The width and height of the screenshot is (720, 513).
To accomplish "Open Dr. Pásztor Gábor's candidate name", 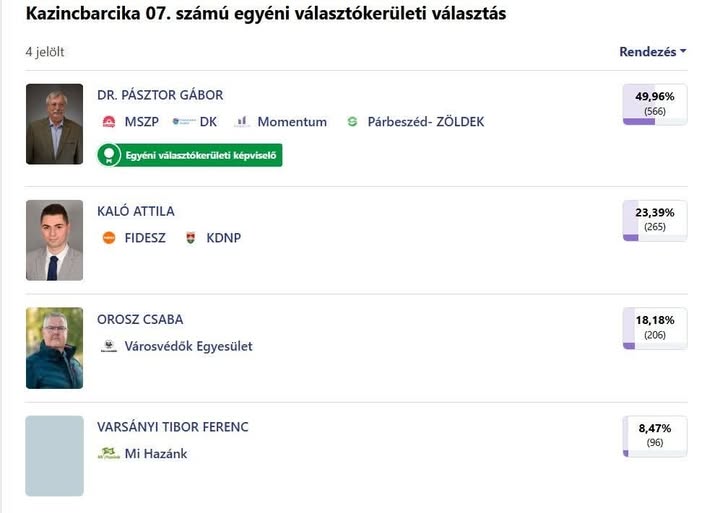I will coord(160,95).
